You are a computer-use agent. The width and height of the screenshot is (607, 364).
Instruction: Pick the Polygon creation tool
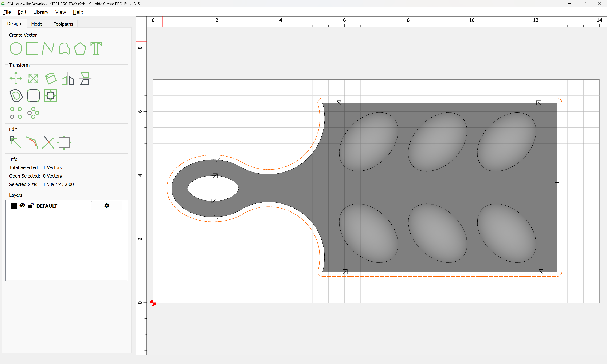(80, 48)
